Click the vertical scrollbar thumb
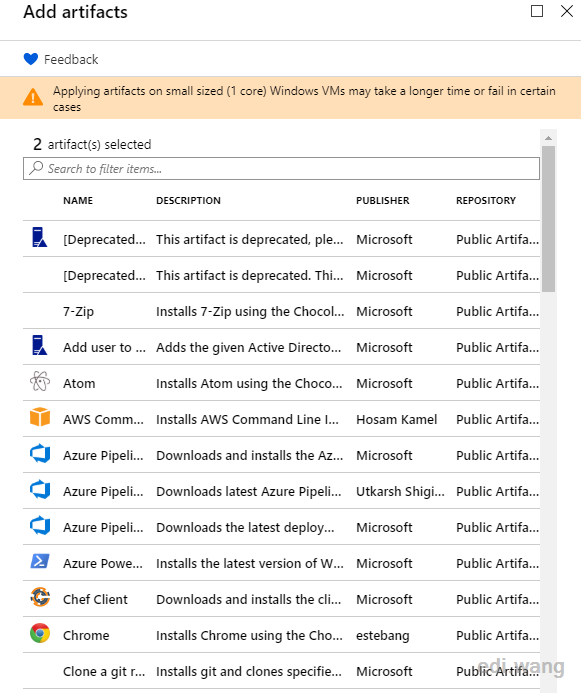 (x=548, y=219)
